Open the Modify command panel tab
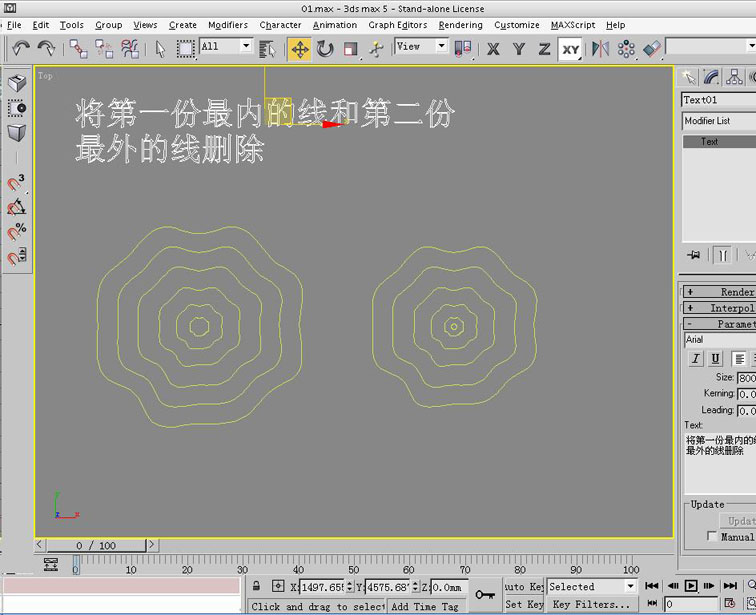The width and height of the screenshot is (756, 615). click(x=711, y=77)
